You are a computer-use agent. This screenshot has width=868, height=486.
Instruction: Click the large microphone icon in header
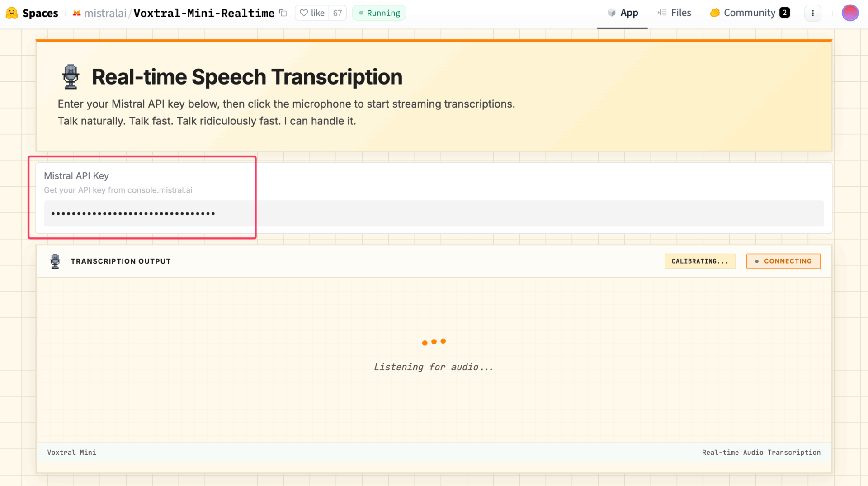pyautogui.click(x=71, y=77)
